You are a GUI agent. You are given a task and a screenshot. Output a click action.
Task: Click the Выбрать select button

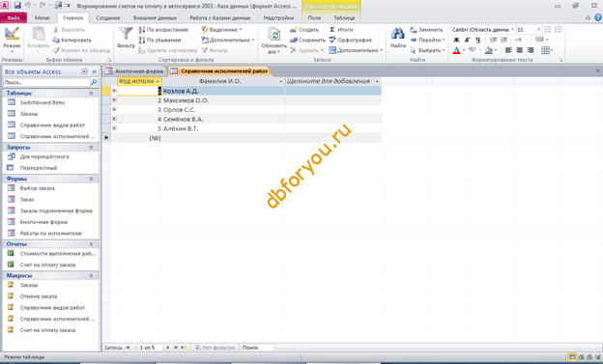427,50
